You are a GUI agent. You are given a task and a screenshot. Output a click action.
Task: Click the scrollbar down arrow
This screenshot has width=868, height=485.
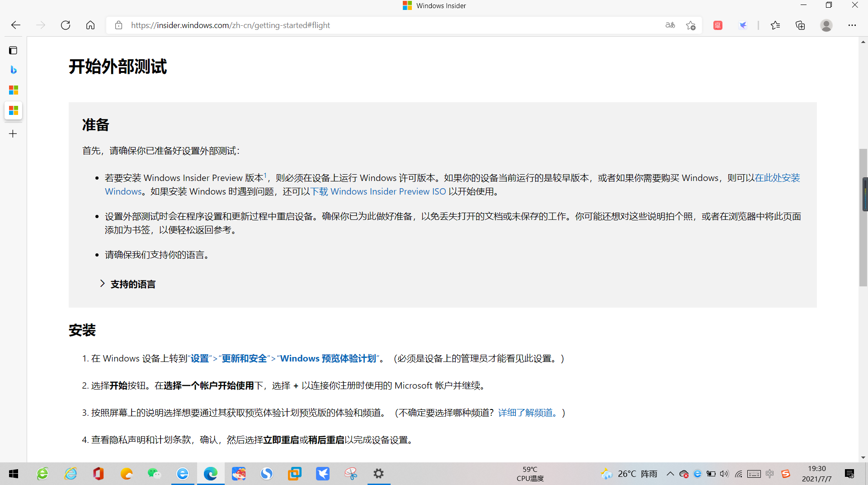click(863, 457)
